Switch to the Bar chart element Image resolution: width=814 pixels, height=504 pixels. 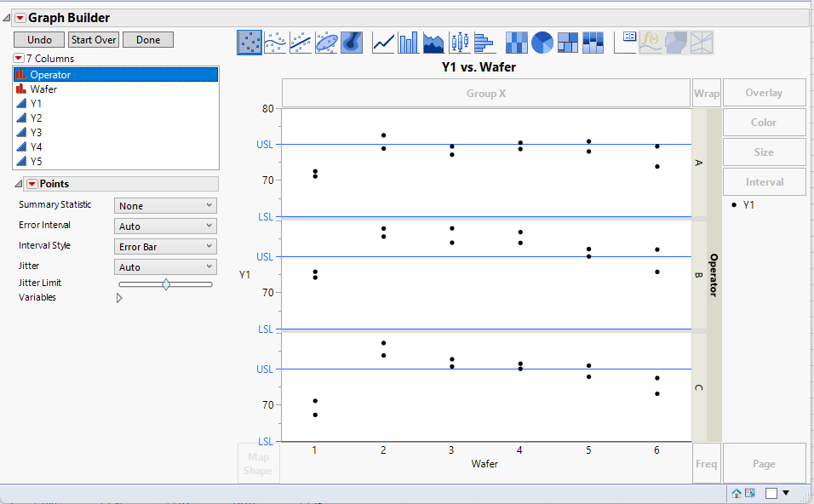[x=406, y=42]
